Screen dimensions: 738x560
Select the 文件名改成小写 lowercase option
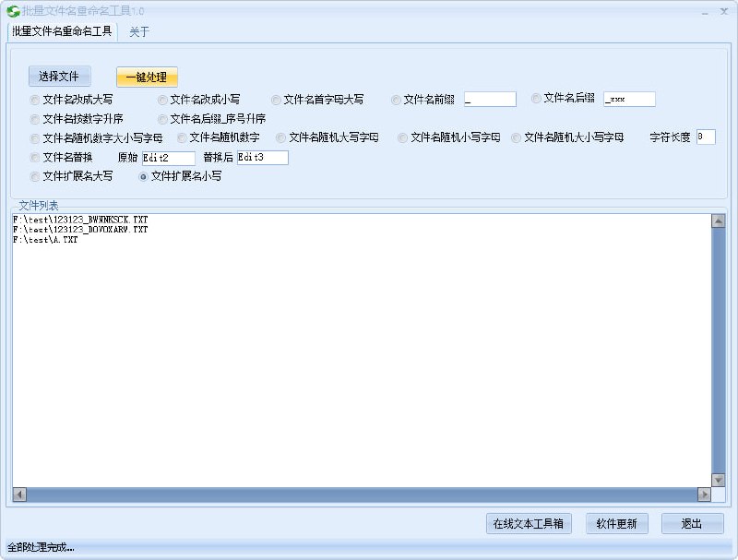coord(163,100)
